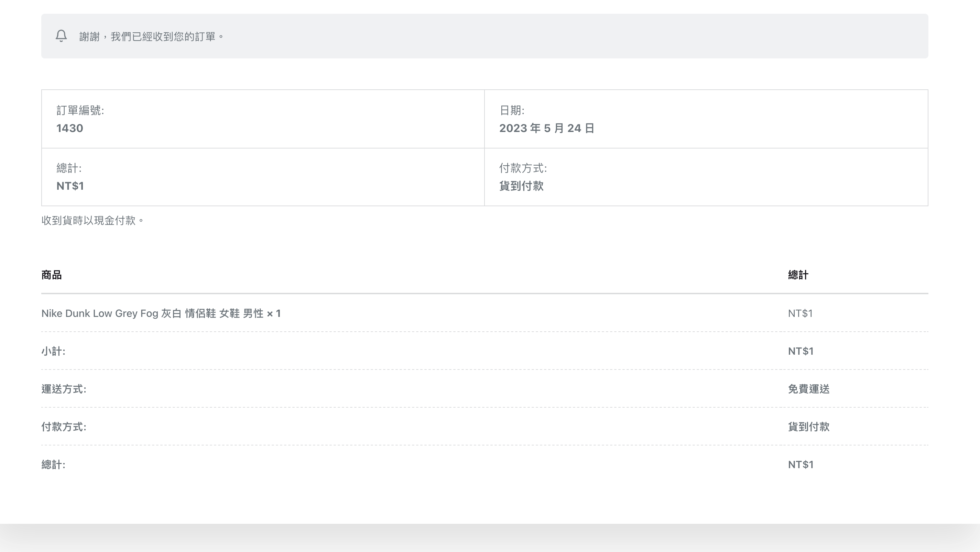Click the 訂單編號 label
The image size is (980, 552).
pyautogui.click(x=80, y=110)
